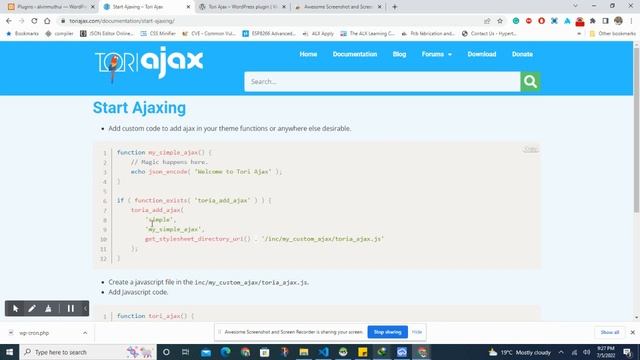Open the compiler bookmark
640x360 pixels.
pos(60,33)
